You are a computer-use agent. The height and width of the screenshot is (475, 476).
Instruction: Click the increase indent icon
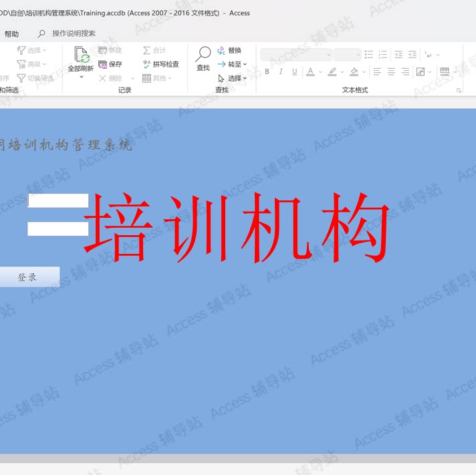click(398, 55)
